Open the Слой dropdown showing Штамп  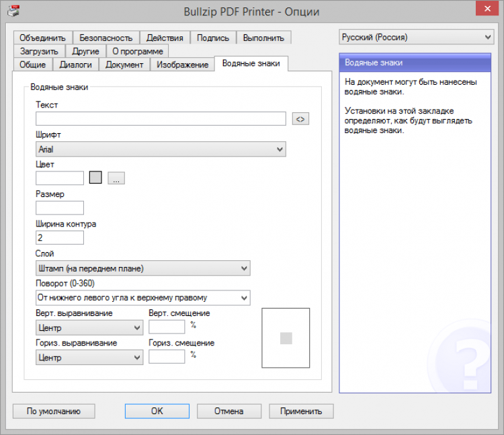pyautogui.click(x=142, y=268)
